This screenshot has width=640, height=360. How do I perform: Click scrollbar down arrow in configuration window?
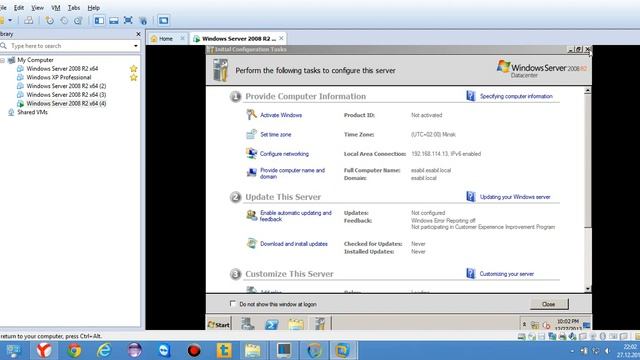point(587,289)
